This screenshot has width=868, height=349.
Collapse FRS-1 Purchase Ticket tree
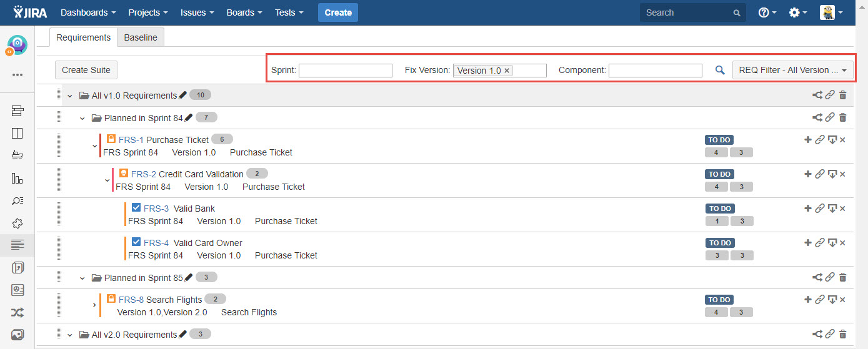[x=95, y=146]
